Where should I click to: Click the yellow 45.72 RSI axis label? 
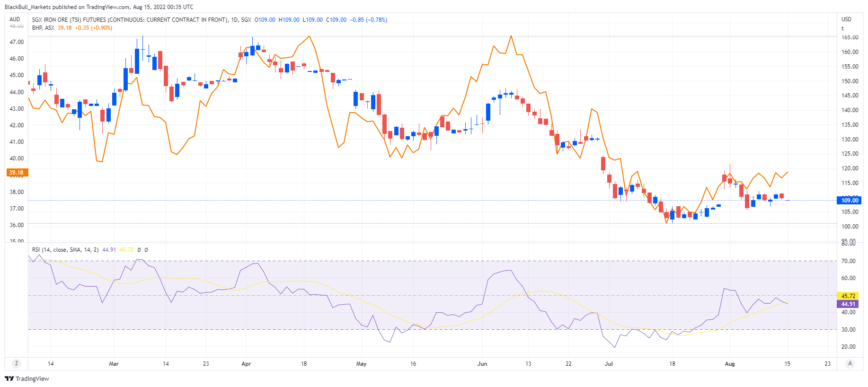(x=848, y=296)
